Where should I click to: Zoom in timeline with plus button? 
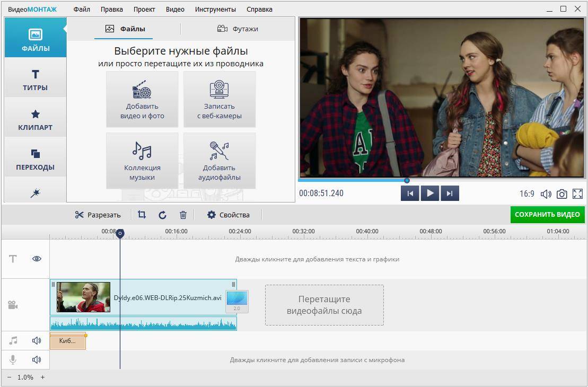43,377
